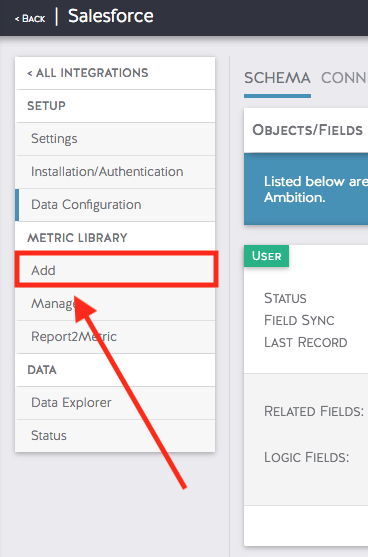This screenshot has height=557, width=368.
Task: Click the User object badge
Action: [266, 256]
